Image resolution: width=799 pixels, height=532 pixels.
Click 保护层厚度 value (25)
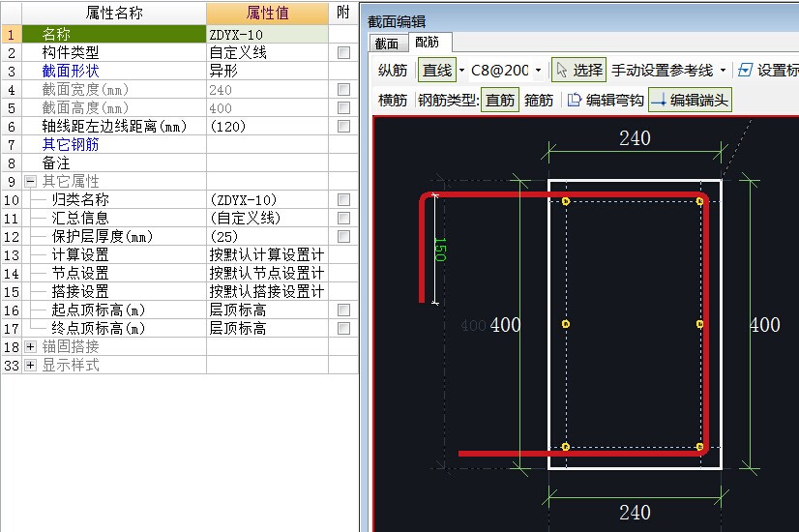(x=267, y=236)
